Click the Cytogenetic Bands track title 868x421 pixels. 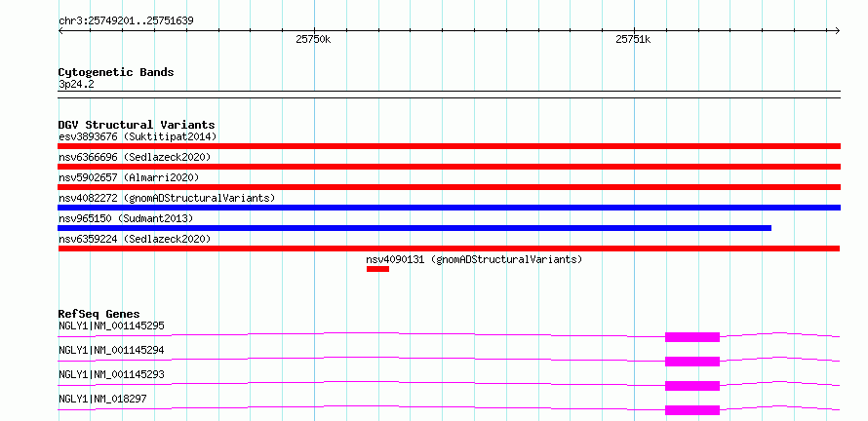click(x=116, y=72)
